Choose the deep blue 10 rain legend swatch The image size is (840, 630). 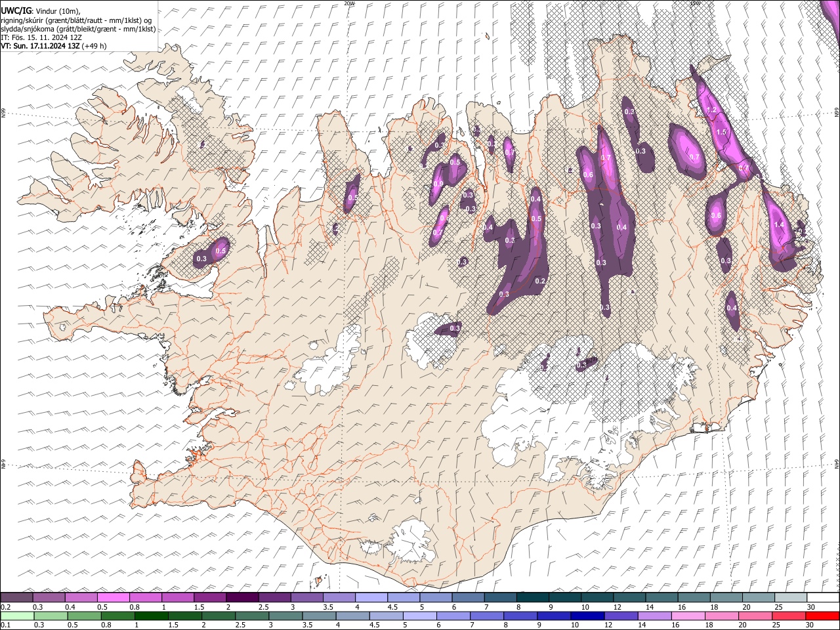(588, 616)
